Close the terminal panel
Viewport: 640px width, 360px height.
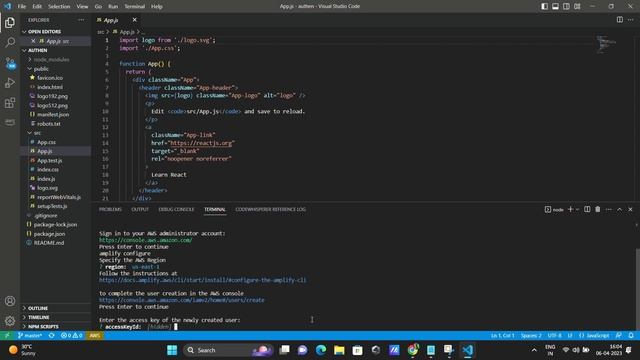630,209
